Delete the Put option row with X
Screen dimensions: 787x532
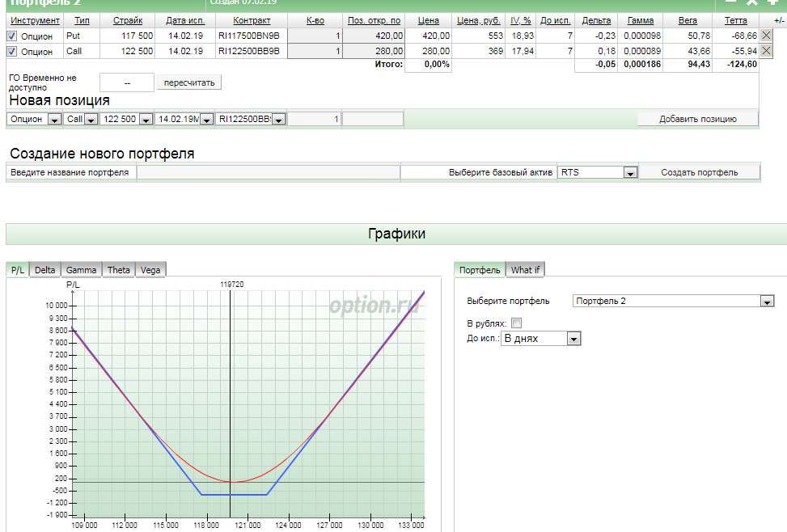[767, 36]
